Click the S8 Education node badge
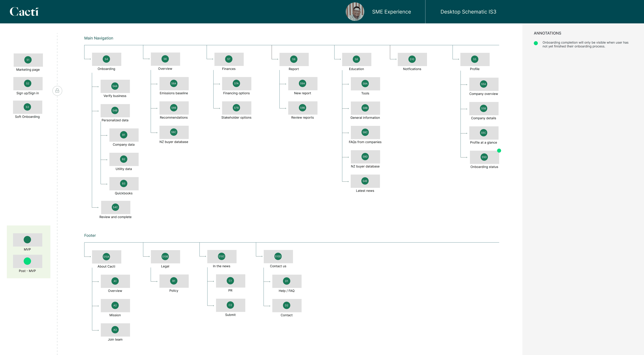 357,59
